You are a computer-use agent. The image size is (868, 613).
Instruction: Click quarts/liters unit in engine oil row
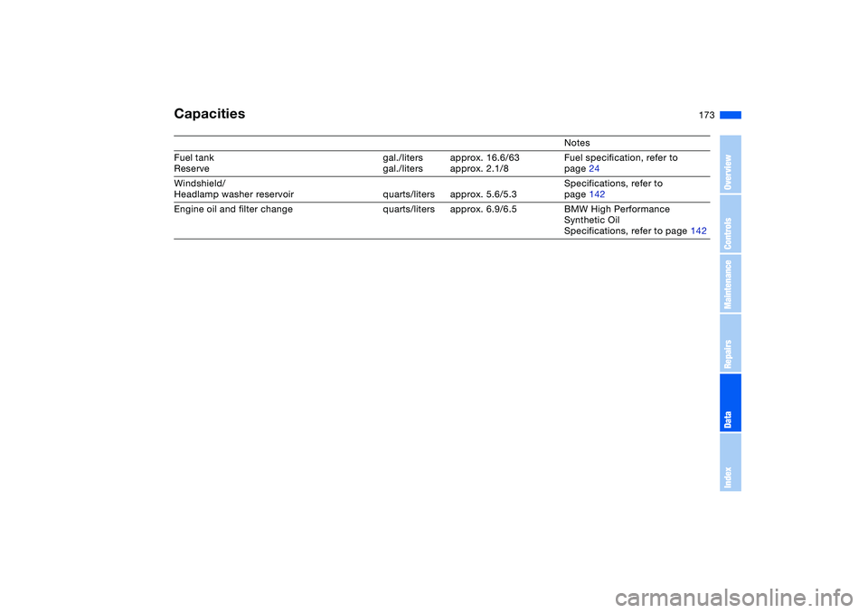(x=409, y=210)
